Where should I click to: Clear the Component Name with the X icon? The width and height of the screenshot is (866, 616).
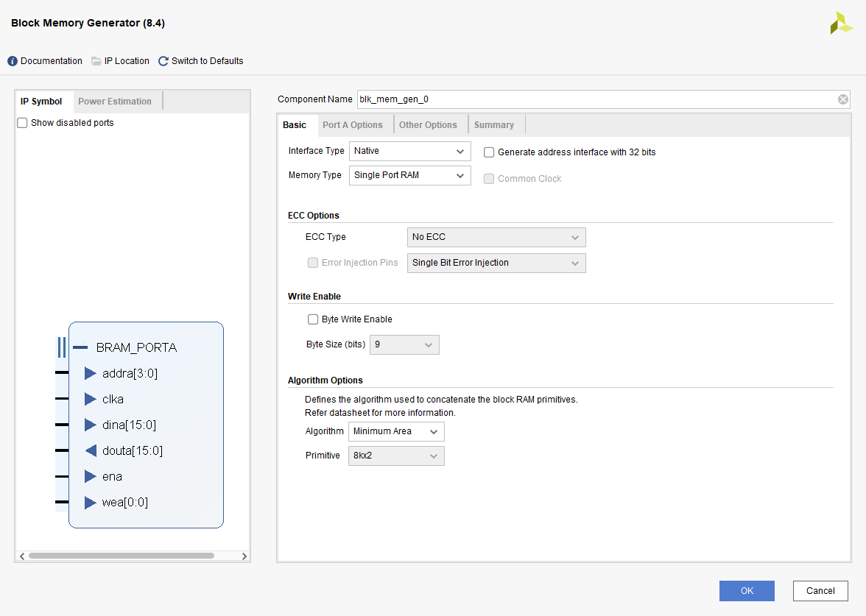click(843, 99)
